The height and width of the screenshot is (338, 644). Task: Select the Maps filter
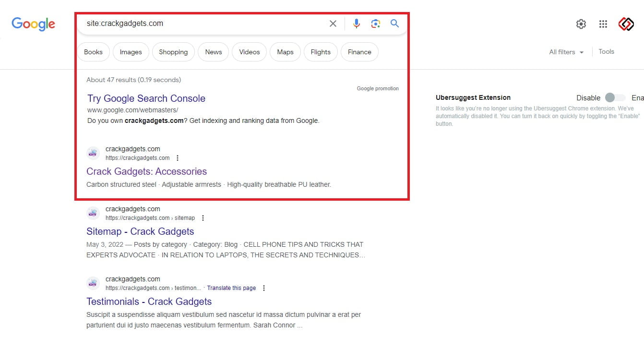point(285,52)
